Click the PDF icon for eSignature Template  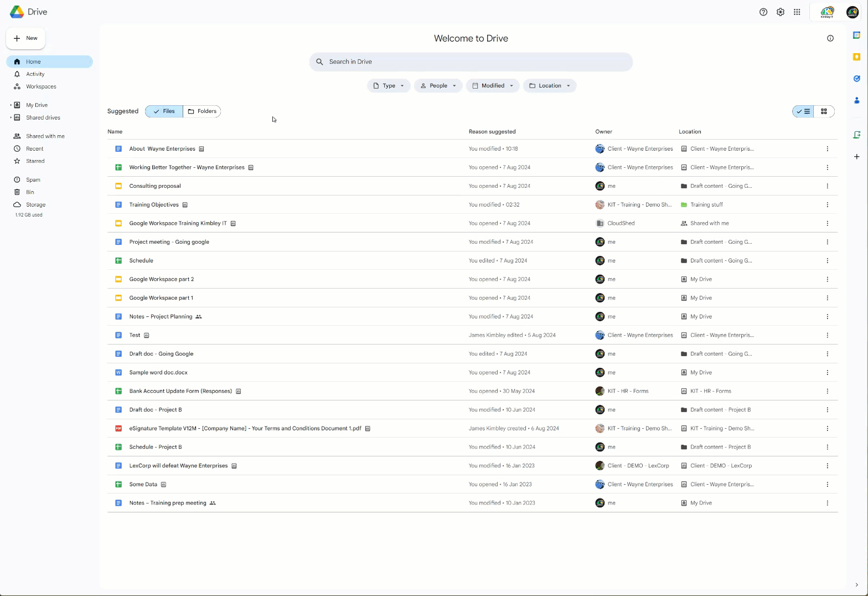click(118, 428)
